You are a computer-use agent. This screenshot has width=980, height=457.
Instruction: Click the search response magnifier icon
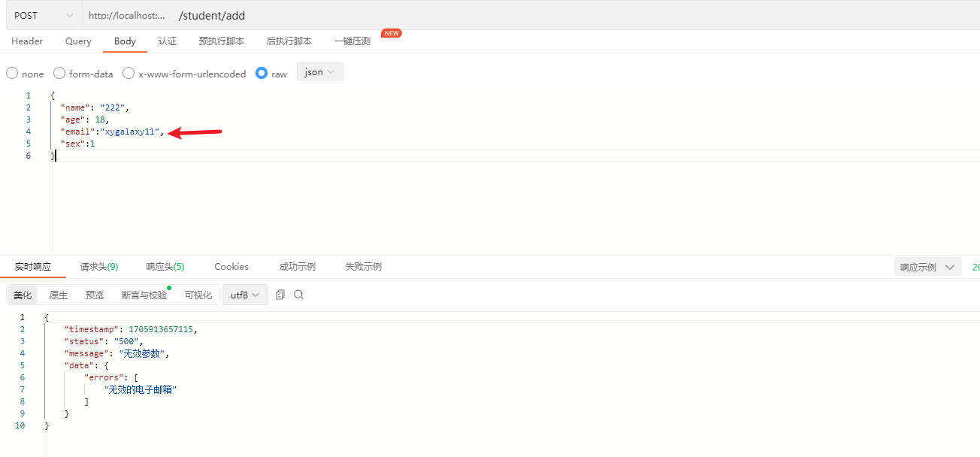(x=298, y=295)
